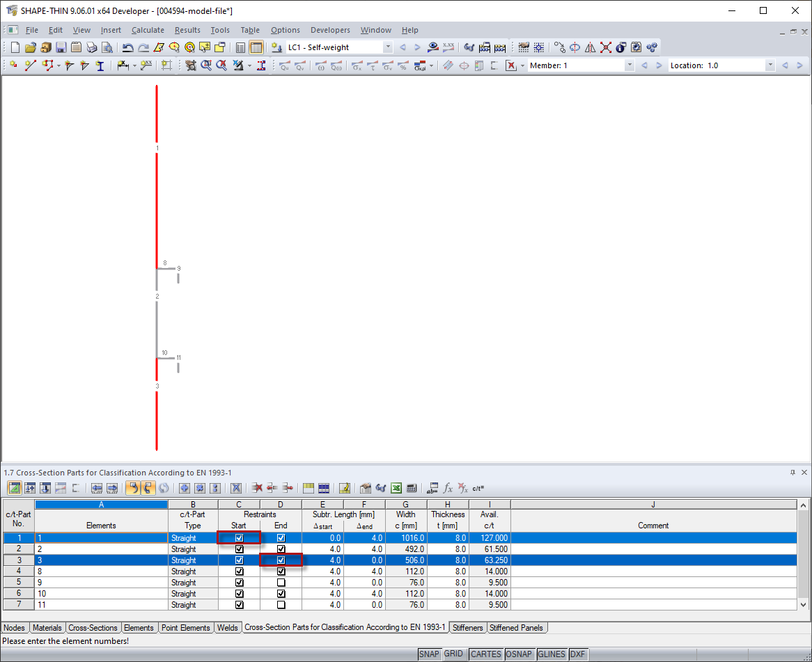The height and width of the screenshot is (662, 812).
Task: Click the c/t= icon in table toolbar
Action: (x=478, y=488)
